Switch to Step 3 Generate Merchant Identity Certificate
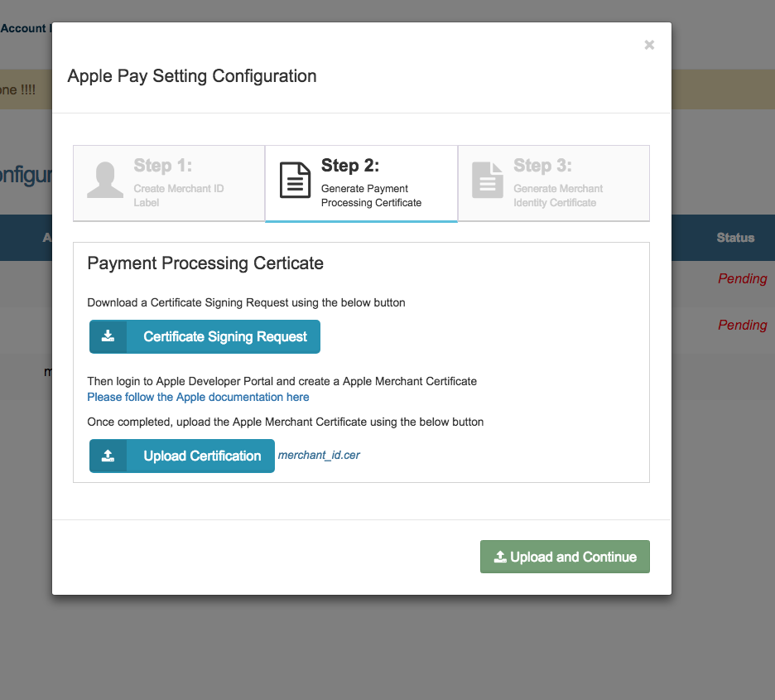Screen dimensions: 775x700 [553, 183]
